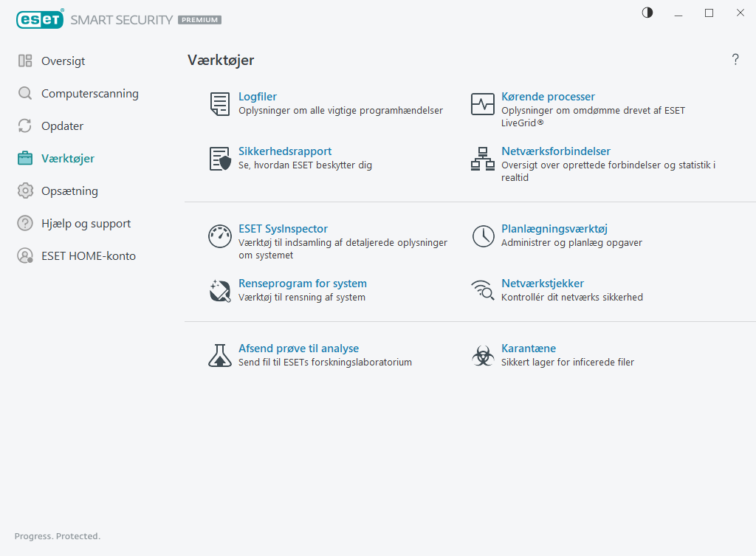Open the Karantæne link

[529, 349]
